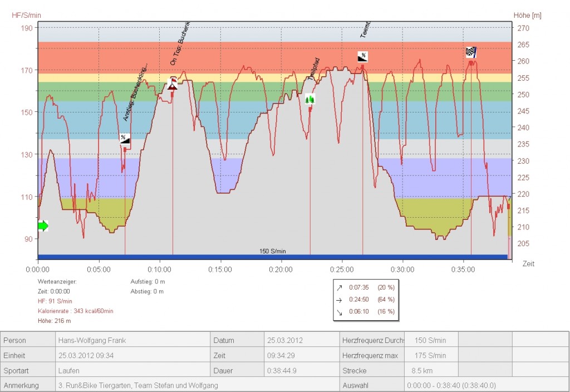Click the green start arrow marker
This screenshot has width=570, height=392.
tap(43, 225)
